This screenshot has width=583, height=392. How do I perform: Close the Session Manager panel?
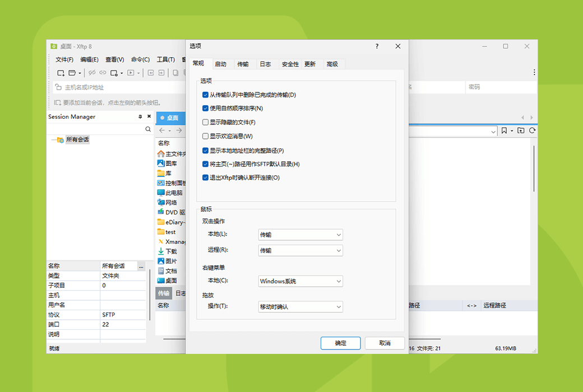click(x=149, y=116)
